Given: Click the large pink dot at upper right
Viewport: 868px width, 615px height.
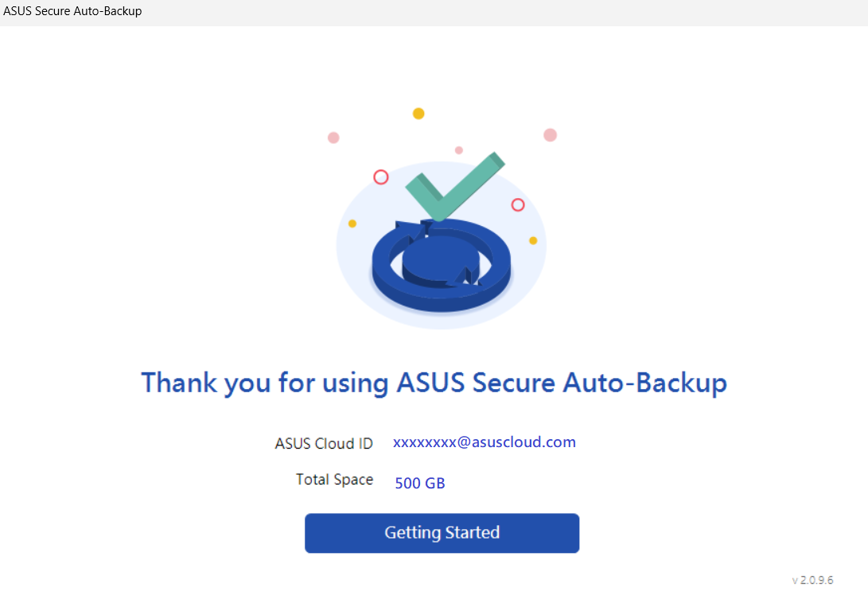Looking at the screenshot, I should click(x=550, y=135).
